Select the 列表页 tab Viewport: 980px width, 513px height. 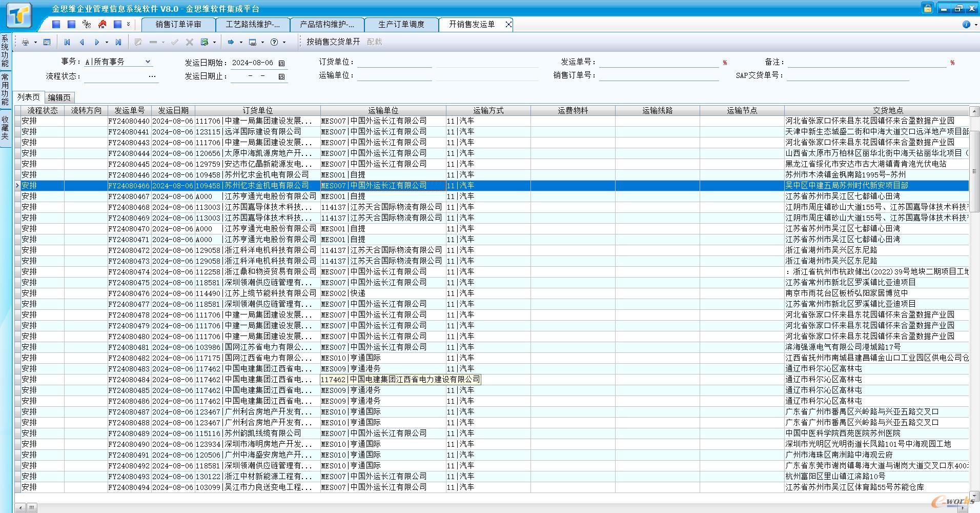(x=28, y=97)
